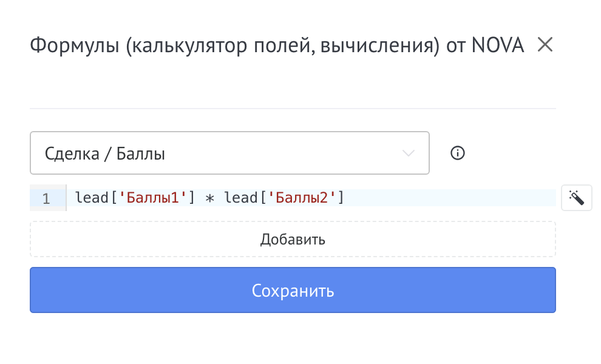Viewport: 601px width, 364px height.
Task: Click the info icon beside the dropdown
Action: click(x=458, y=153)
